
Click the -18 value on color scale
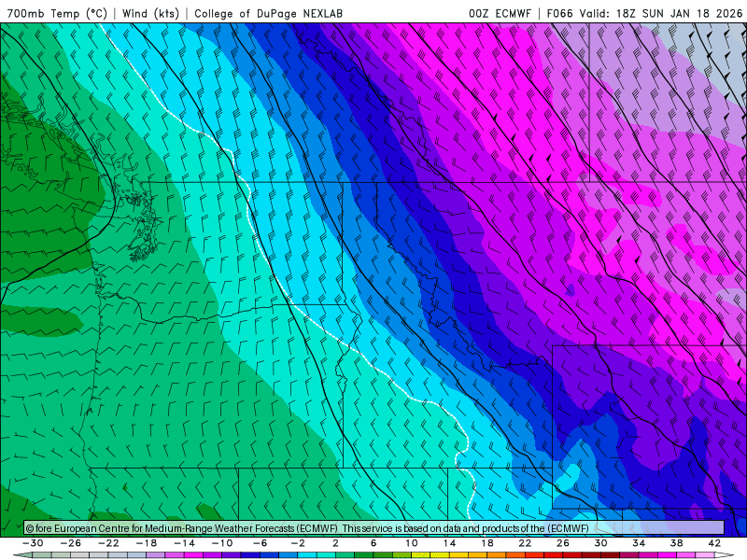coord(147,543)
